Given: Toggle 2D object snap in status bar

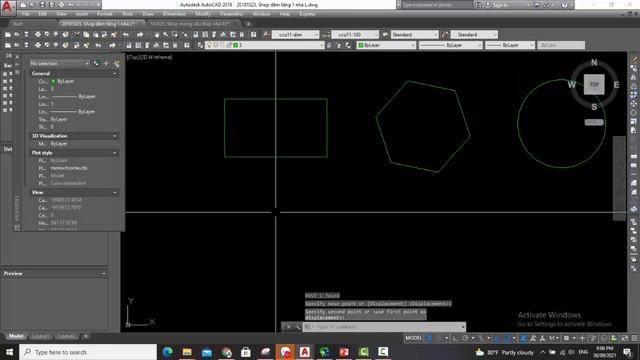Looking at the screenshot, I should coord(506,338).
